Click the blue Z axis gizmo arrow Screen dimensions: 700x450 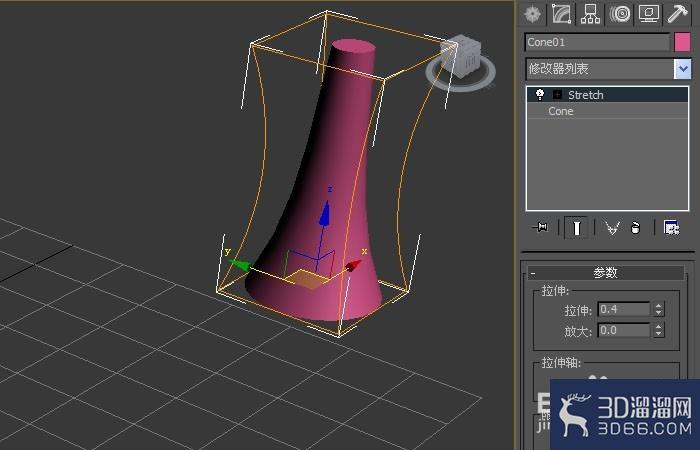325,213
